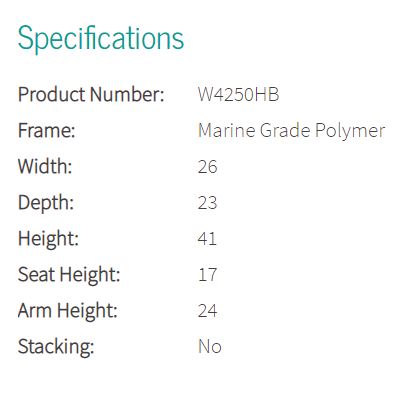Click the depth value 23
The width and height of the screenshot is (400, 393).
[207, 203]
